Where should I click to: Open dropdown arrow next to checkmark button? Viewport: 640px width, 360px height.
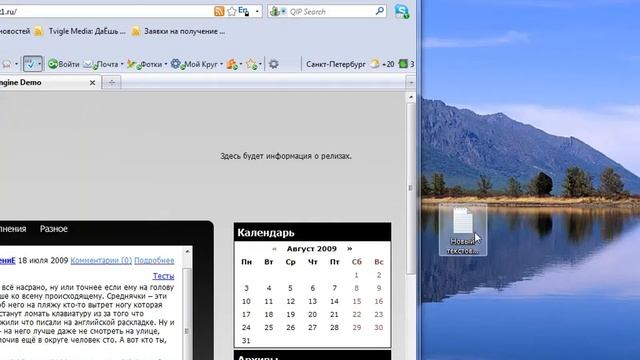40,64
